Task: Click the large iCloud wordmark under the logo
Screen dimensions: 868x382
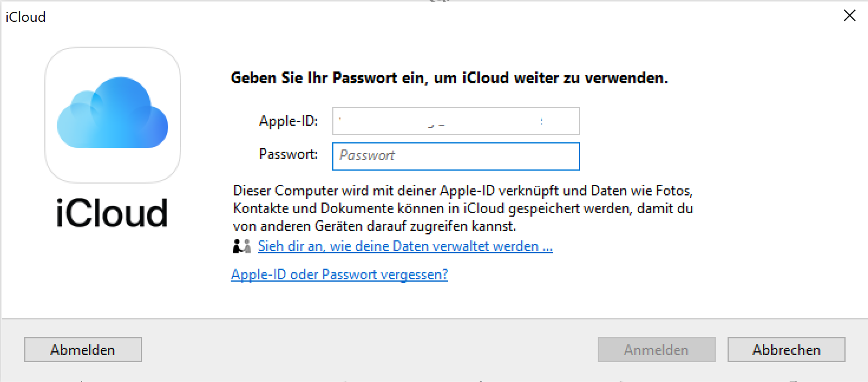Action: (112, 213)
